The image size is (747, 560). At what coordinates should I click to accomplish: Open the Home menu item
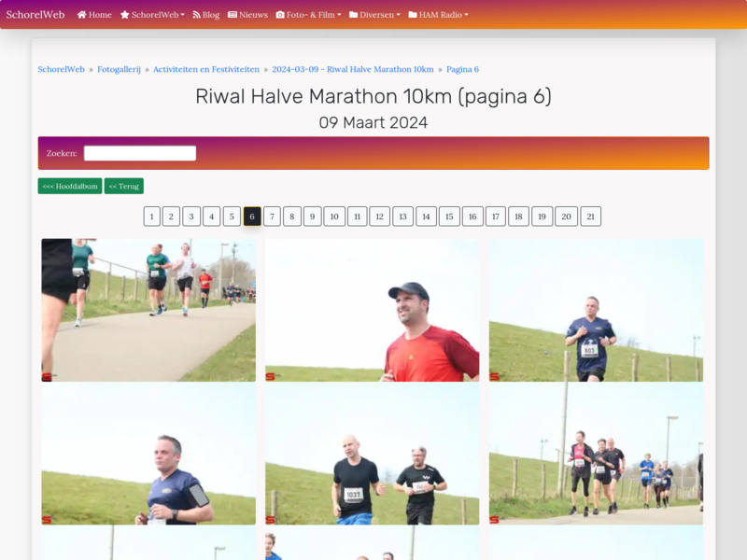(x=94, y=15)
